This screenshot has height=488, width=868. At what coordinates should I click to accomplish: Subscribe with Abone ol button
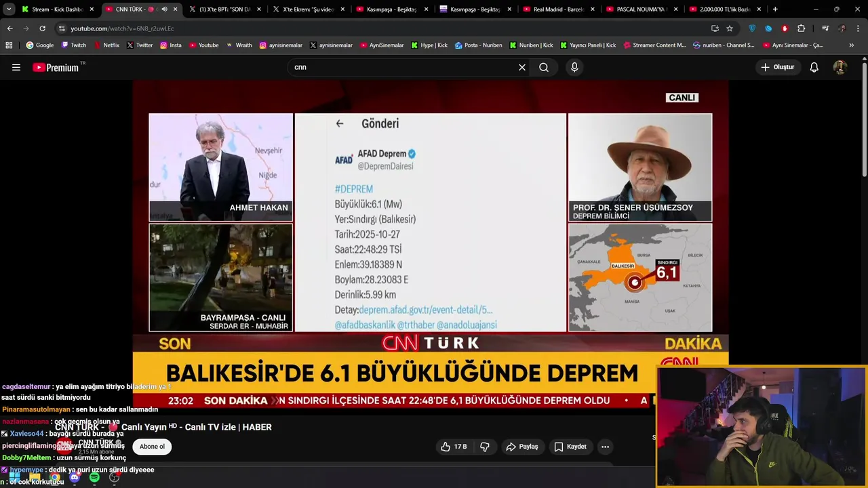(152, 447)
